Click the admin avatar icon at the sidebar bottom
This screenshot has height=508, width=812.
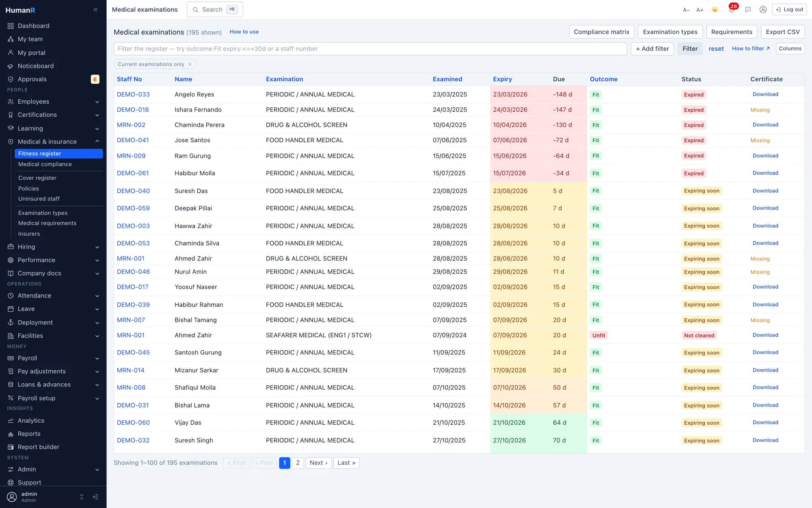(12, 497)
